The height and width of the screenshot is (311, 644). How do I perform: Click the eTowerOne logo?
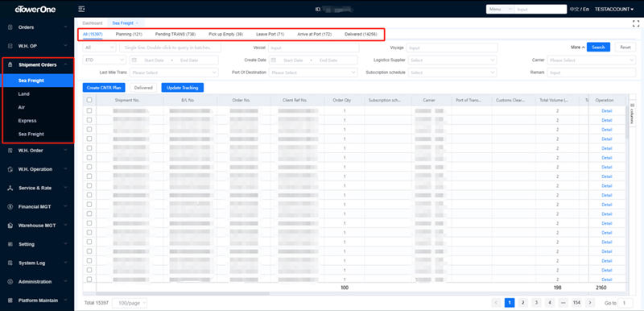[35, 9]
